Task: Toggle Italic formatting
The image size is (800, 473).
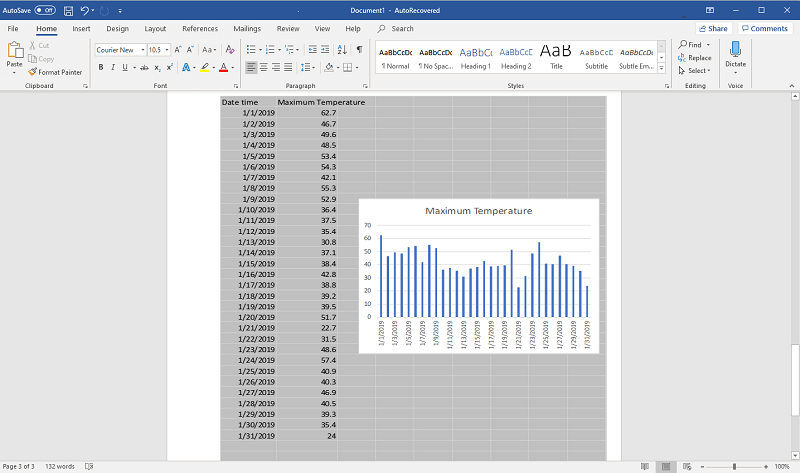Action: coord(112,68)
